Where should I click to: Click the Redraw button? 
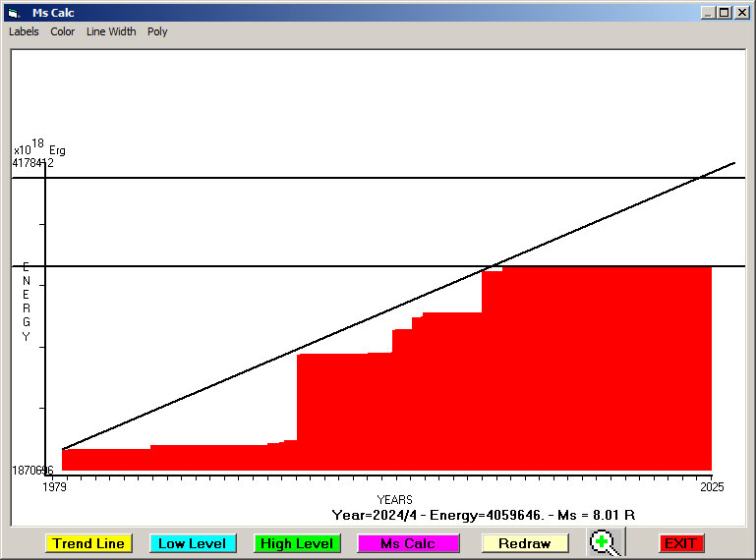click(x=524, y=543)
